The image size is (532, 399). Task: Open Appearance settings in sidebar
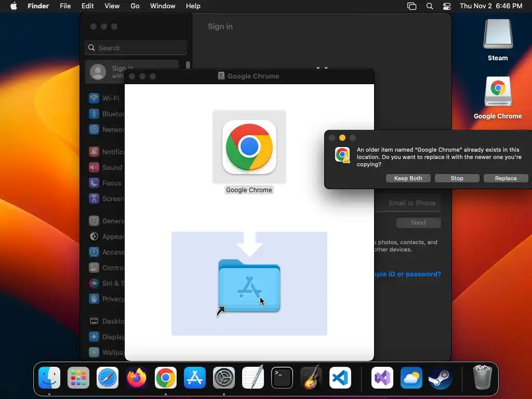pos(106,236)
